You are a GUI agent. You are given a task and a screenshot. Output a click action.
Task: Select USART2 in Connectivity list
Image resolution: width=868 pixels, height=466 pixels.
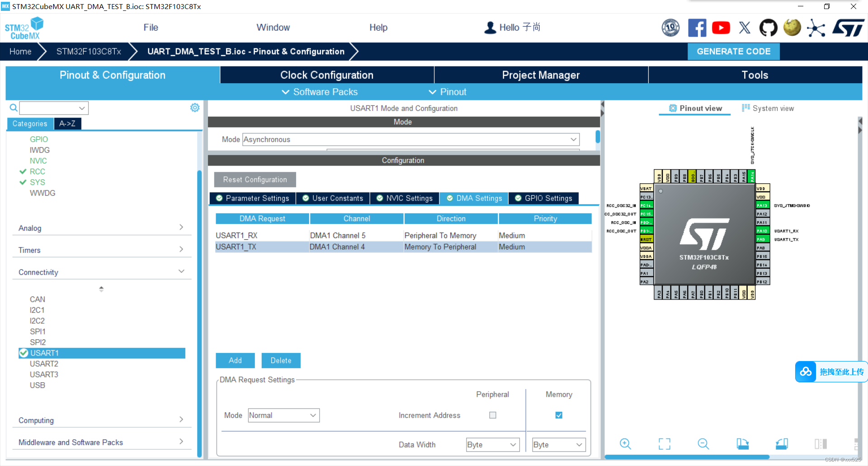click(44, 364)
